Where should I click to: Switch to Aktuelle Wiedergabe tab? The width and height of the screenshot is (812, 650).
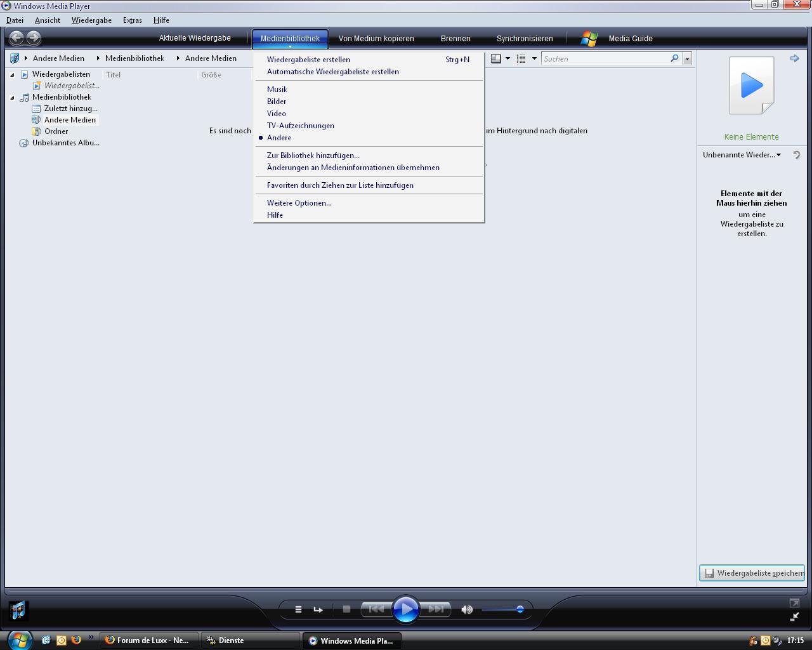[x=195, y=38]
